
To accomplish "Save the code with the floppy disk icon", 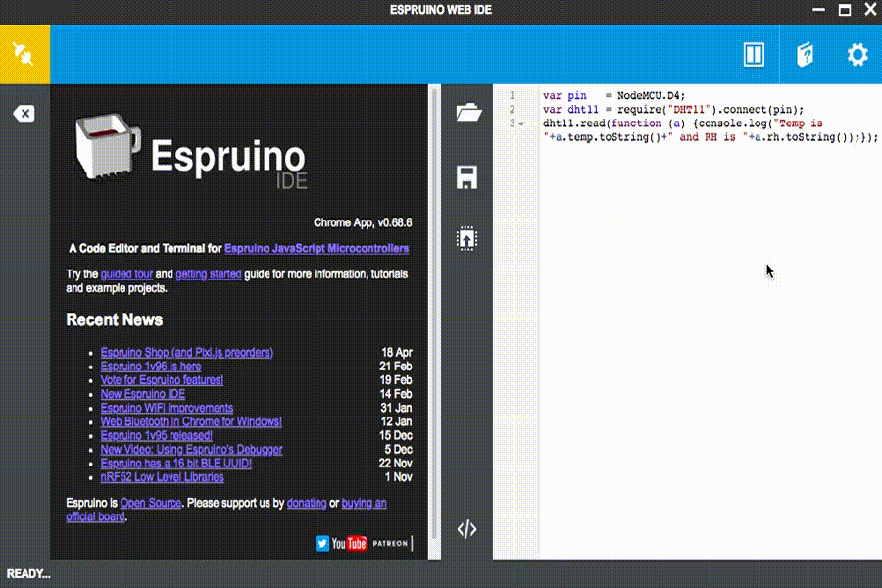I will pos(466,177).
